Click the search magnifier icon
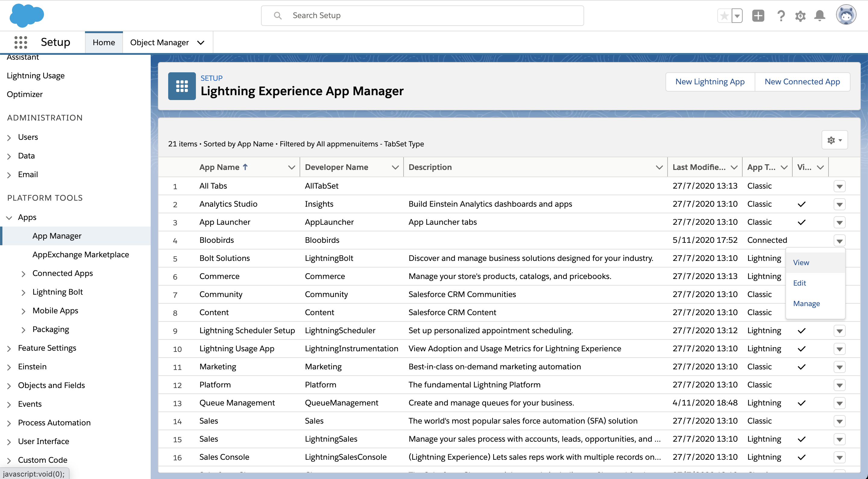 pos(278,15)
